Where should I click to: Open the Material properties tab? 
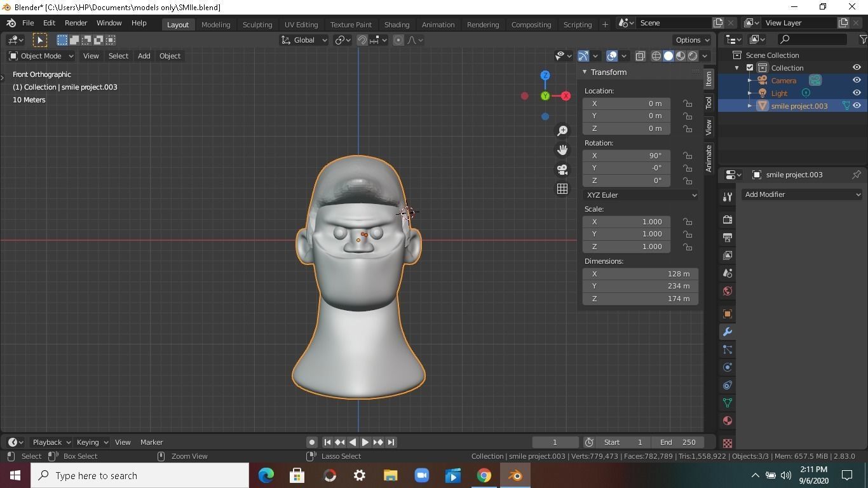[728, 421]
